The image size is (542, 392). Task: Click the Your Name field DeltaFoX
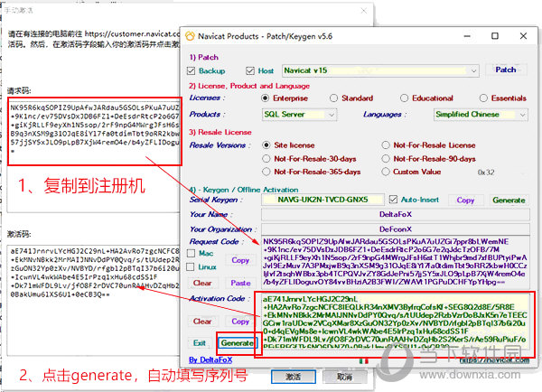396,214
